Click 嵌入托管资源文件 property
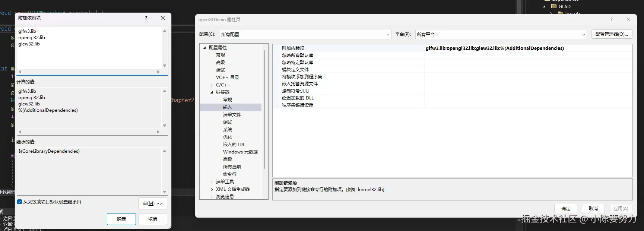The image size is (644, 231). pyautogui.click(x=299, y=83)
